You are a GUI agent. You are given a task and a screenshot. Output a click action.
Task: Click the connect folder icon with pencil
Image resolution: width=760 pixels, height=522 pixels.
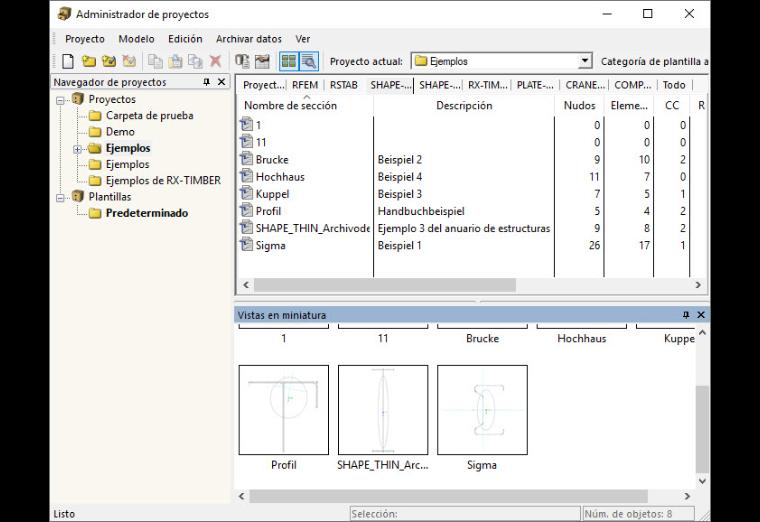point(109,62)
